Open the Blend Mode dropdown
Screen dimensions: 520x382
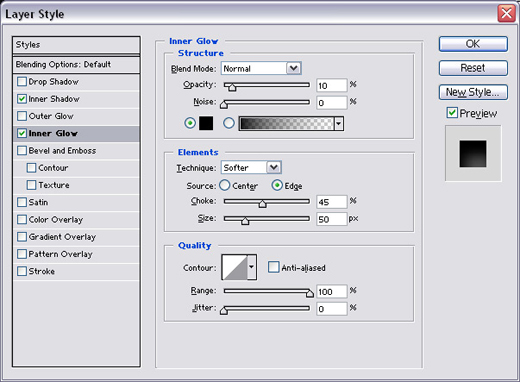261,68
